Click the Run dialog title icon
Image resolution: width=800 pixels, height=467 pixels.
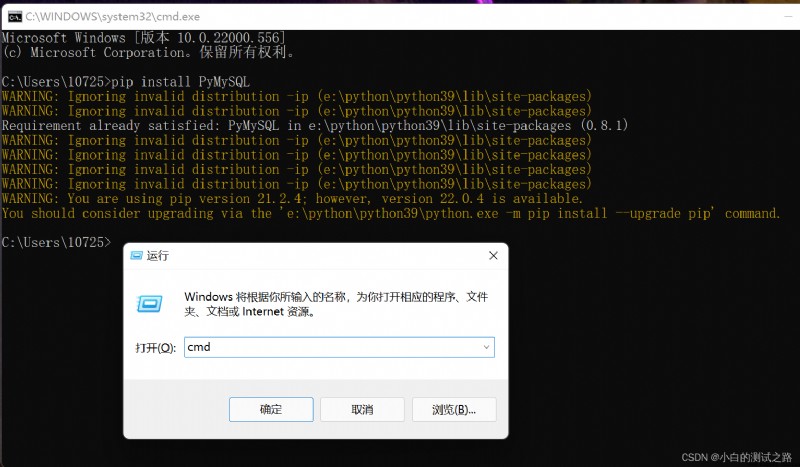136,255
